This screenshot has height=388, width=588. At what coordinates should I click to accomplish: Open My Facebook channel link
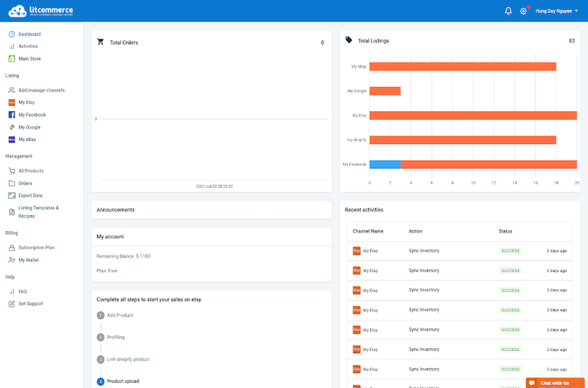pos(33,114)
